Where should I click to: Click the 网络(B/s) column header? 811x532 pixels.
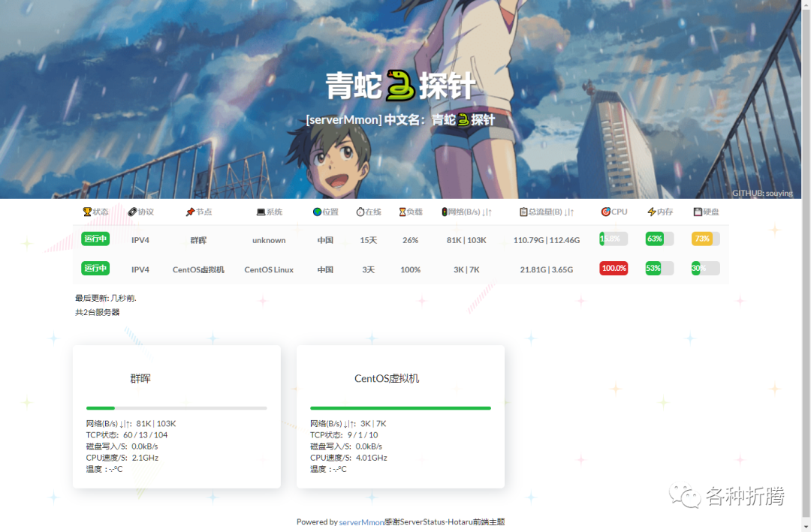click(x=466, y=212)
